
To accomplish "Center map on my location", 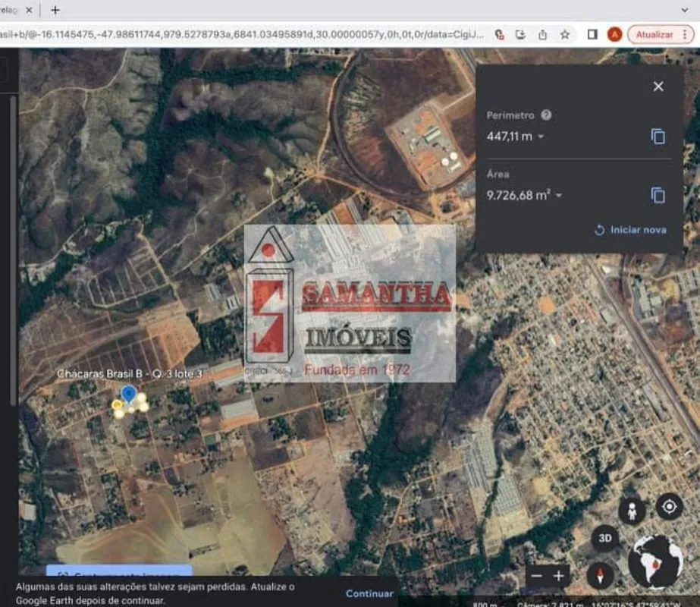I will (x=669, y=507).
